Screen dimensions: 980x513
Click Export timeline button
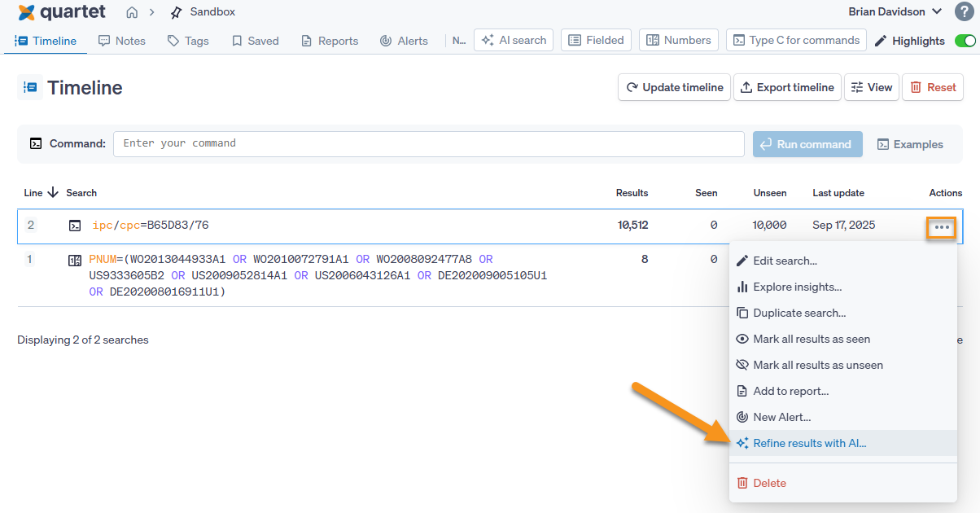(x=787, y=87)
